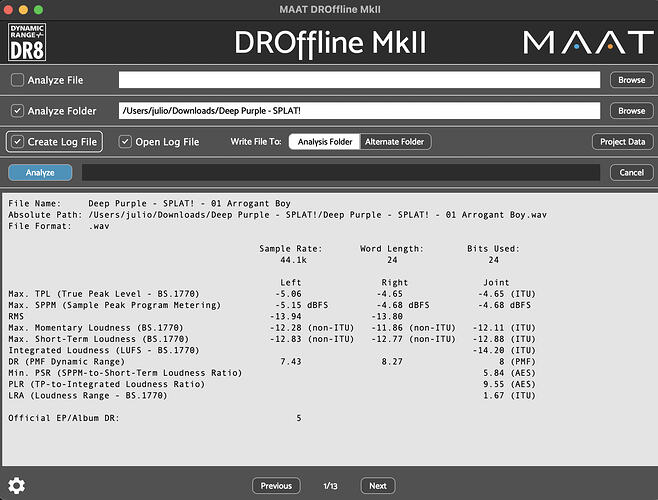Click Joint SPPM value -4.68 dBFS
This screenshot has width=658, height=500.
pyautogui.click(x=504, y=305)
